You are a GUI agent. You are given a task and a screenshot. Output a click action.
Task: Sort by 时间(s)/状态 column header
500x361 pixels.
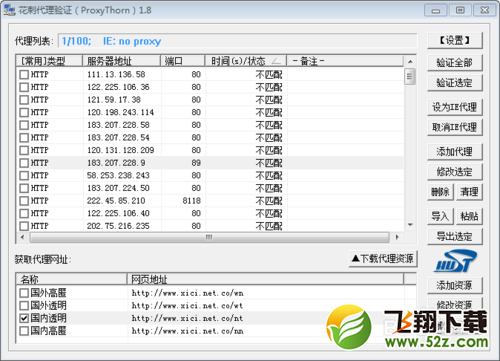click(x=246, y=61)
